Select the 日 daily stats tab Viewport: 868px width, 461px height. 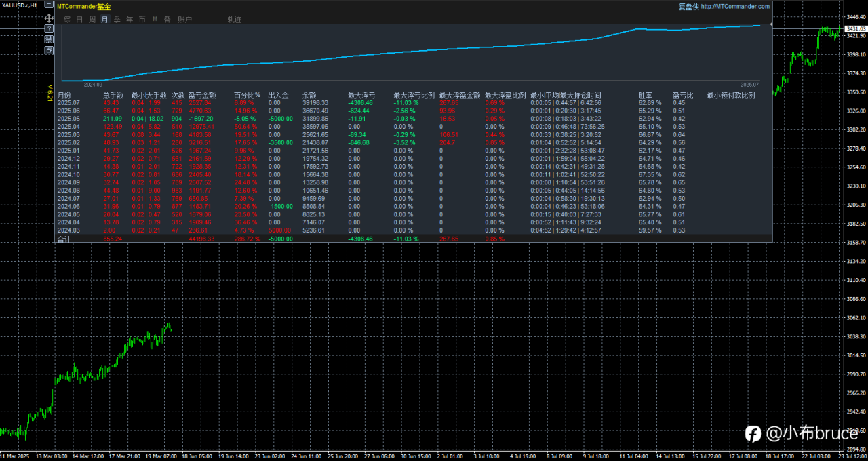click(80, 20)
